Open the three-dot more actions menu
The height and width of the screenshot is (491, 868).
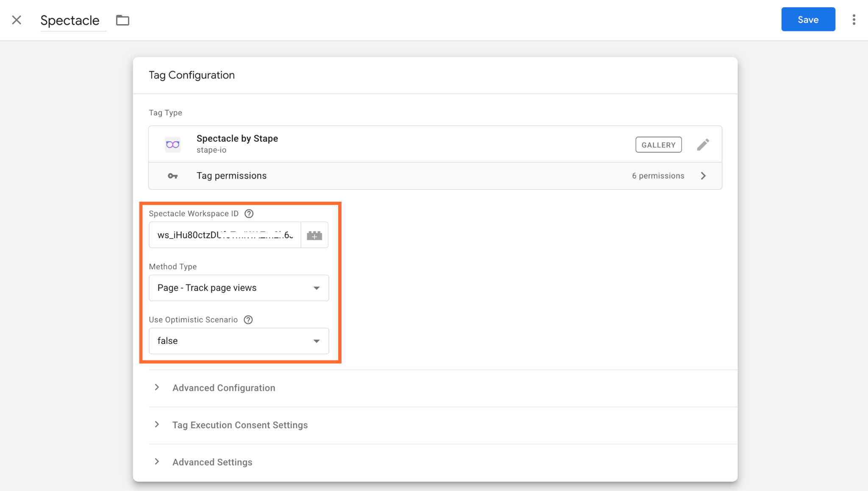pyautogui.click(x=854, y=20)
